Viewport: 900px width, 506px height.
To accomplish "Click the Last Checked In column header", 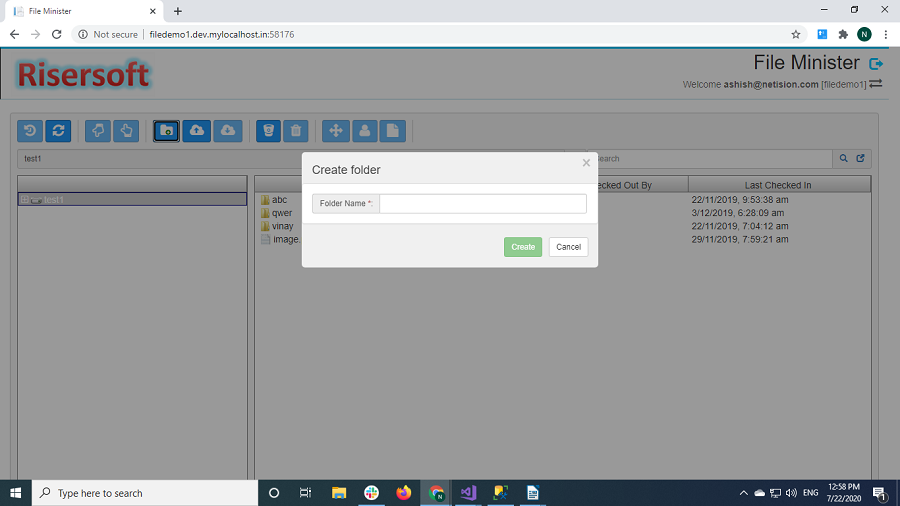I will tap(778, 185).
